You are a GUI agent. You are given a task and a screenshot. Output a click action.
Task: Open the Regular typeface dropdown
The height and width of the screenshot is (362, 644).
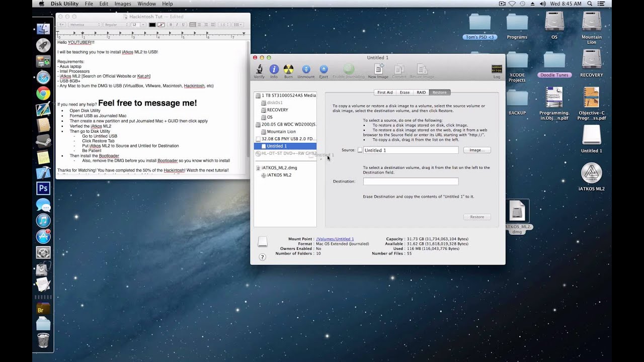[116, 24]
